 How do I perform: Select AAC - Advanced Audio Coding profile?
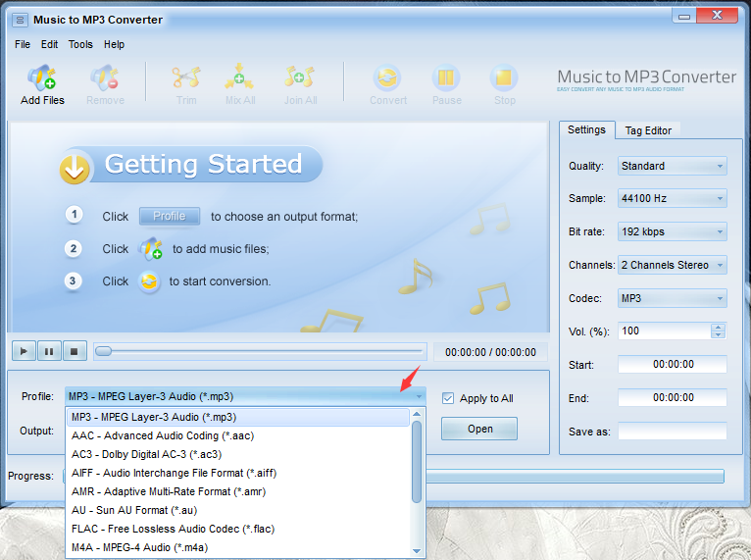point(238,435)
